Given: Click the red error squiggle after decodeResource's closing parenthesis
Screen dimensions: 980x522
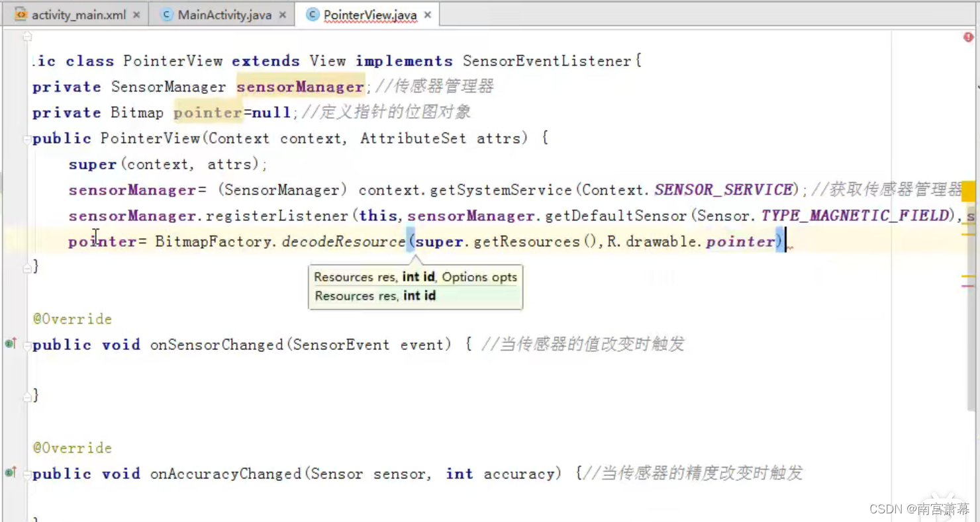Looking at the screenshot, I should (x=789, y=247).
